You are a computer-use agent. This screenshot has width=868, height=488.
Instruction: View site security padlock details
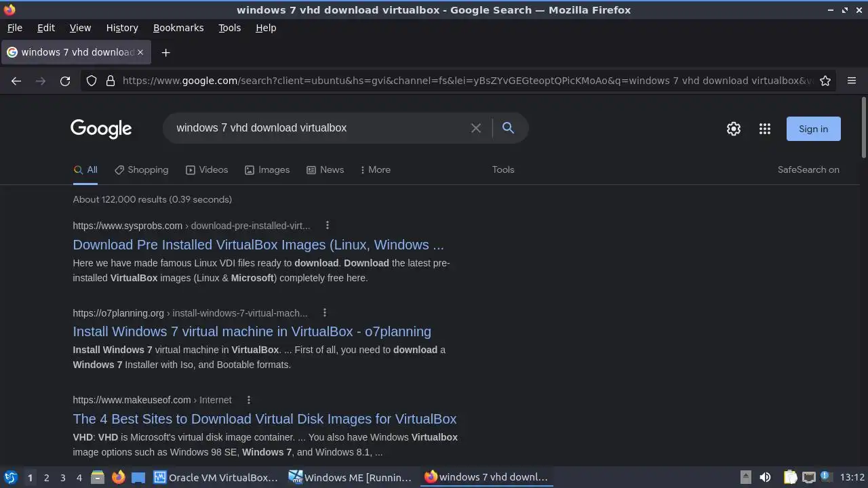(111, 81)
